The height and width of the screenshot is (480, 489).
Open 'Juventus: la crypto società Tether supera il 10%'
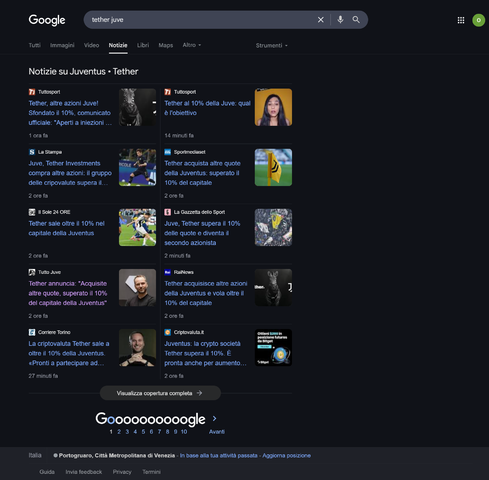click(x=205, y=353)
